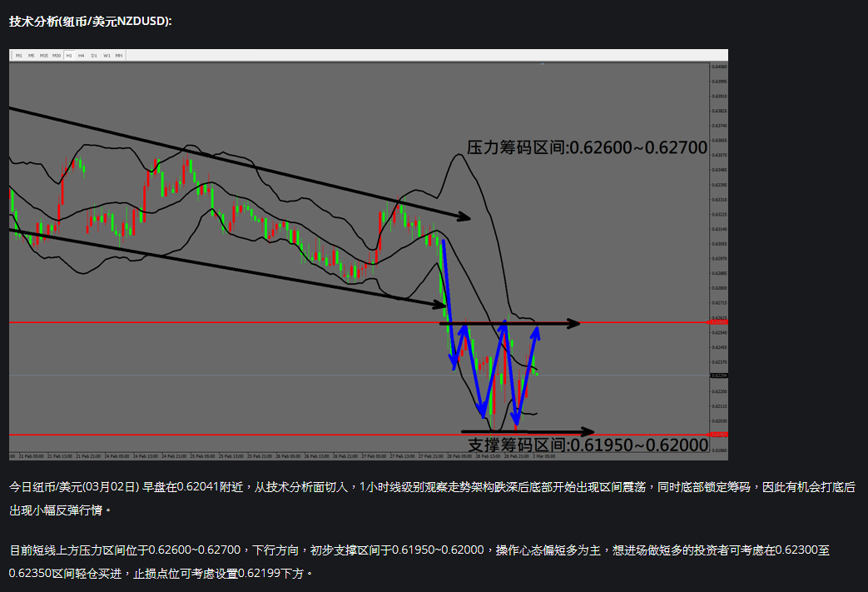The height and width of the screenshot is (592, 868).
Task: Click the 21 Feb 05:00 time label
Action: [x=31, y=456]
